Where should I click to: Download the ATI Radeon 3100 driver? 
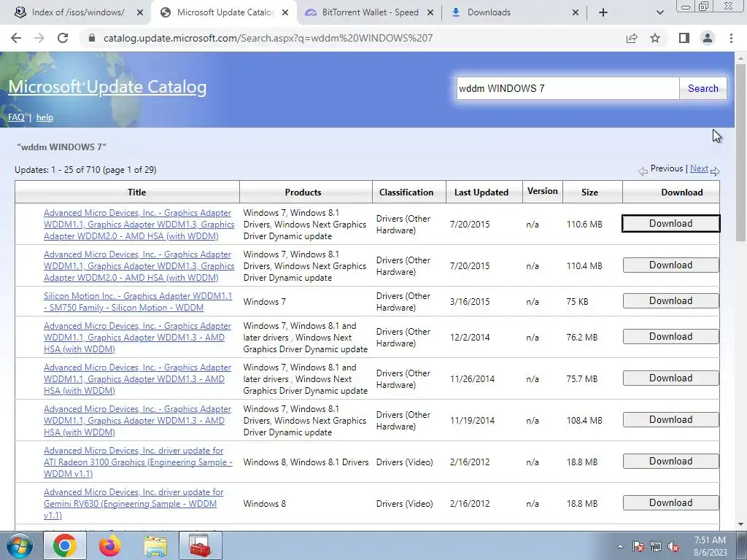pyautogui.click(x=671, y=462)
